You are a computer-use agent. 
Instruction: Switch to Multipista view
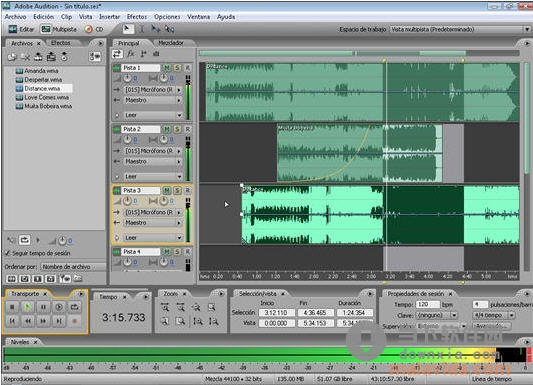59,29
